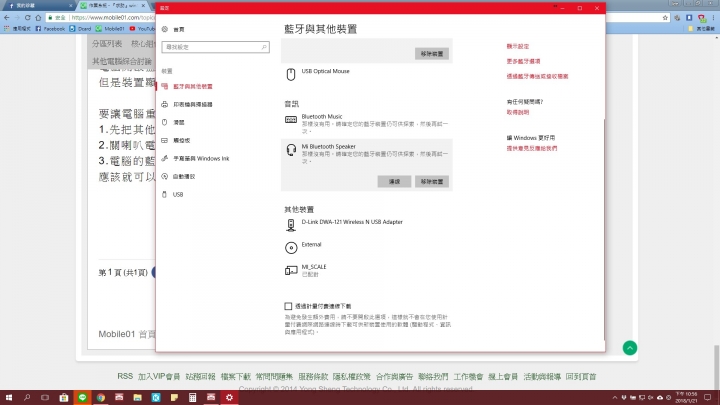Image resolution: width=720 pixels, height=405 pixels.
Task: Click the taskbar clock
Action: point(686,398)
